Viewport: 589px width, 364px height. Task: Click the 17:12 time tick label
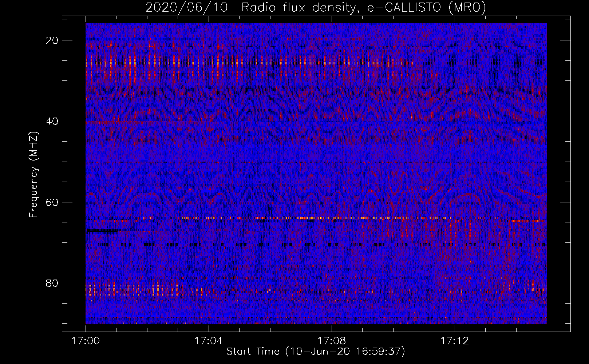tap(455, 341)
